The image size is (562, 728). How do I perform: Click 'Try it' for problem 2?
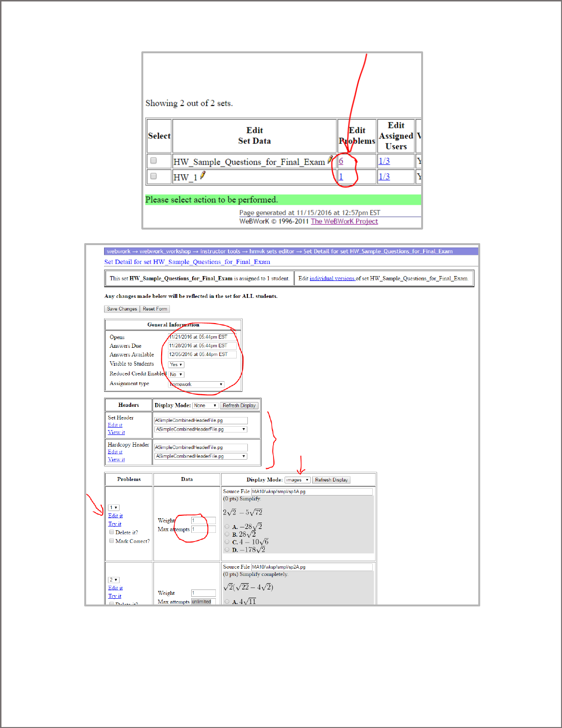click(x=115, y=596)
